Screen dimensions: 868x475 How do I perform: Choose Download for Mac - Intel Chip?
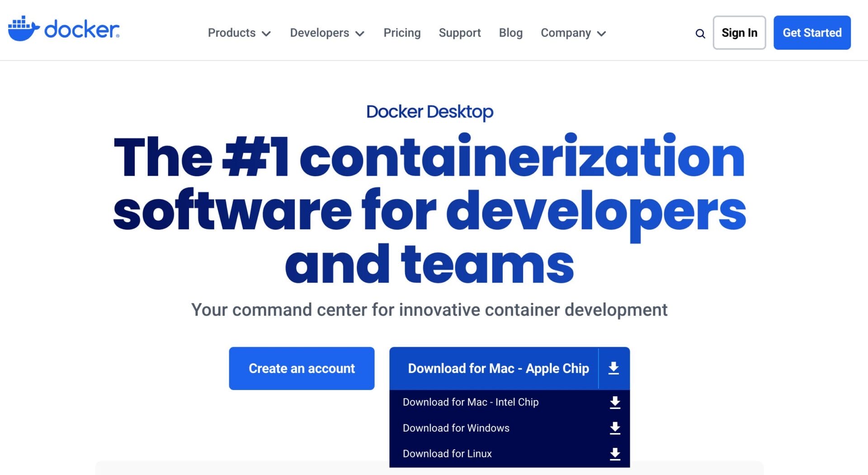pos(470,402)
